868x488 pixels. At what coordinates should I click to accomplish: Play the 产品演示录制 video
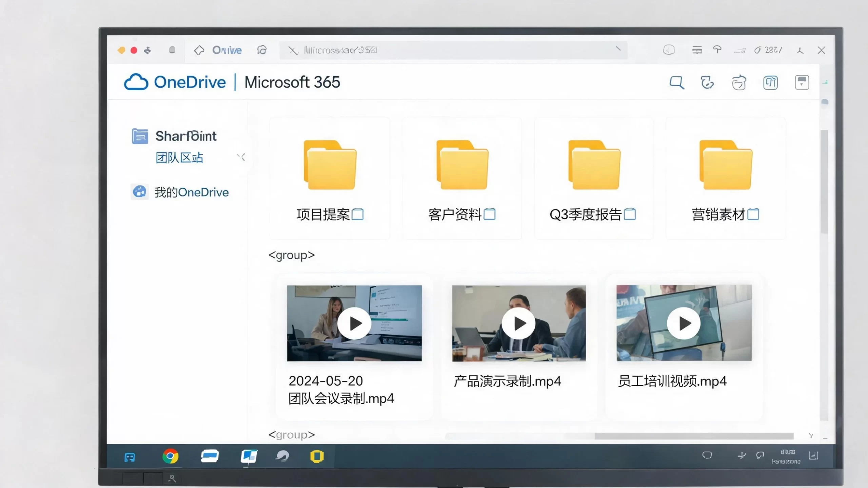click(x=518, y=323)
